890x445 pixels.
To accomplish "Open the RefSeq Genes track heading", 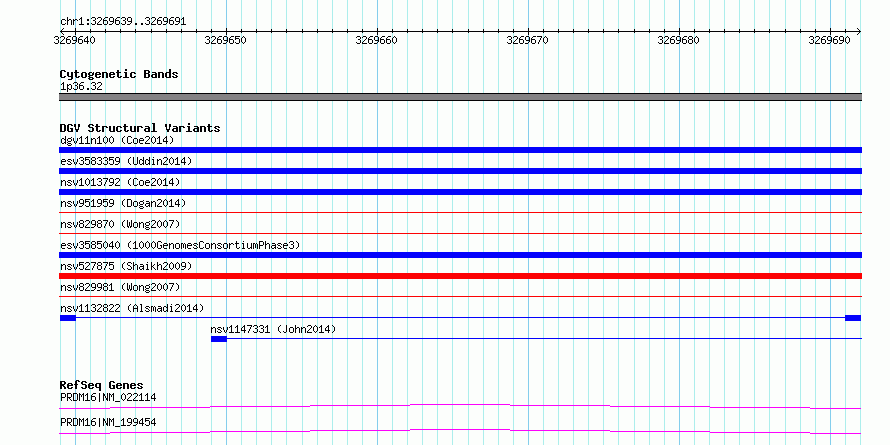I will pos(102,385).
